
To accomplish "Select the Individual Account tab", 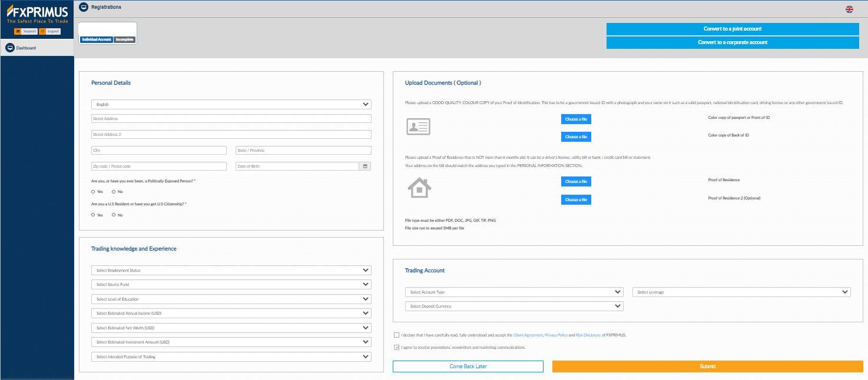I will (x=96, y=39).
